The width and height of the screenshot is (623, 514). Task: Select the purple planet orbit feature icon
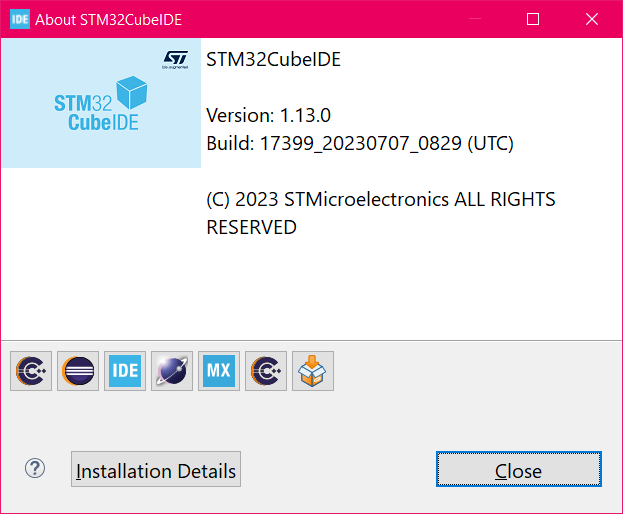172,371
